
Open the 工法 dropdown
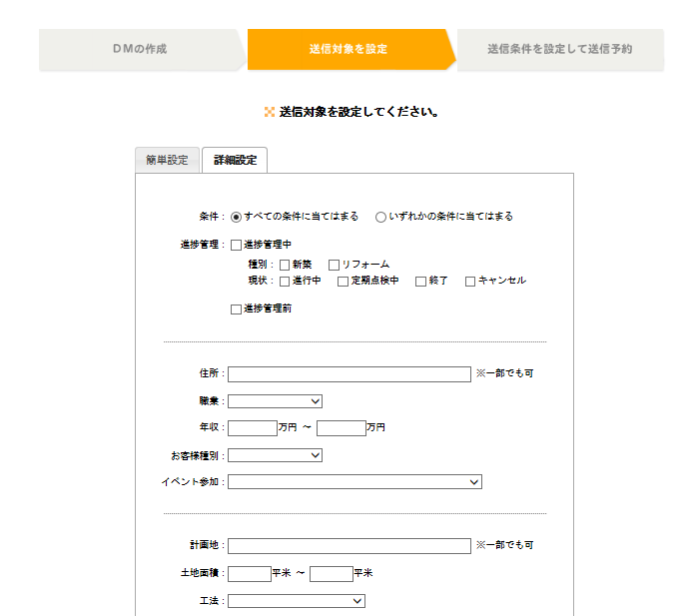click(297, 601)
